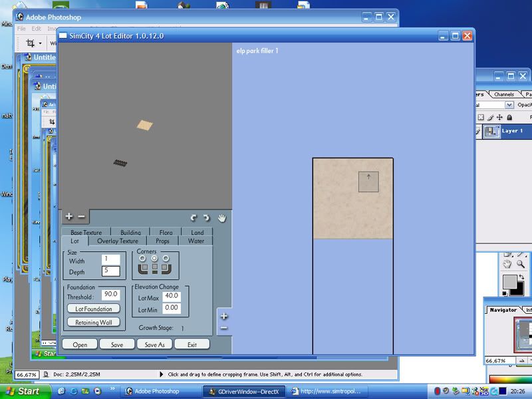Toggle lock image pixels brush icon
The image size is (532, 399).
tap(491, 118)
